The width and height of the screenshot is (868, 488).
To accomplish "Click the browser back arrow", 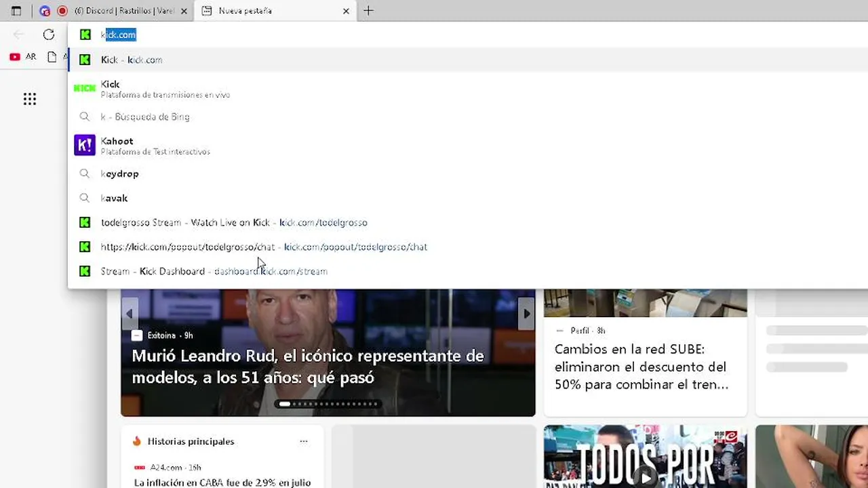I will click(18, 35).
